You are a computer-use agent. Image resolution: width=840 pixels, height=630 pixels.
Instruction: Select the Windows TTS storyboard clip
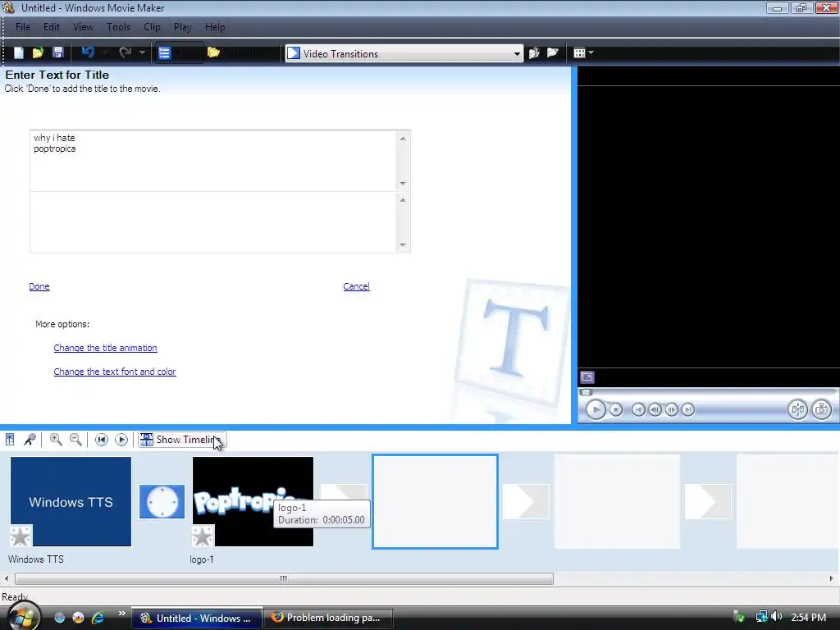tap(71, 501)
